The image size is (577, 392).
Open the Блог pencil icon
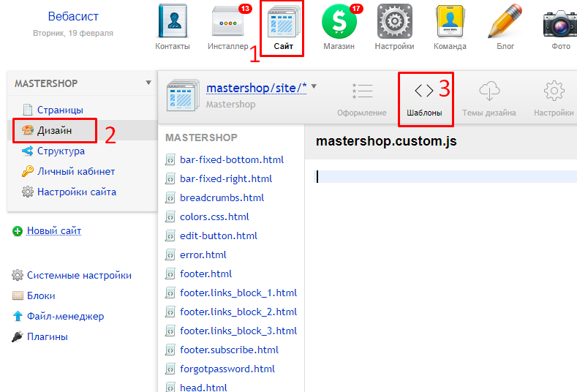[505, 23]
